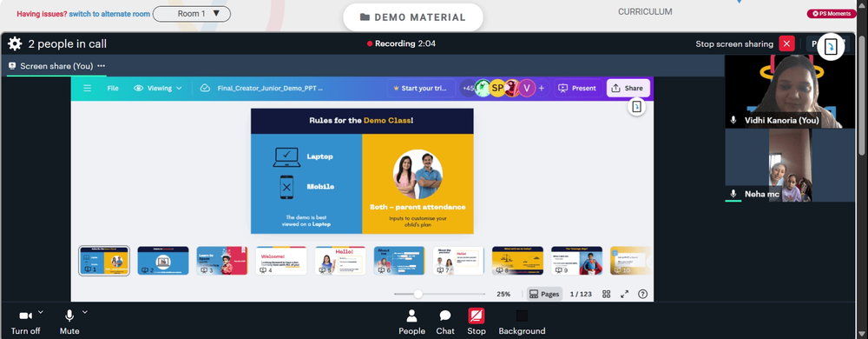Open the People panel
This screenshot has width=868, height=339.
coord(411,322)
